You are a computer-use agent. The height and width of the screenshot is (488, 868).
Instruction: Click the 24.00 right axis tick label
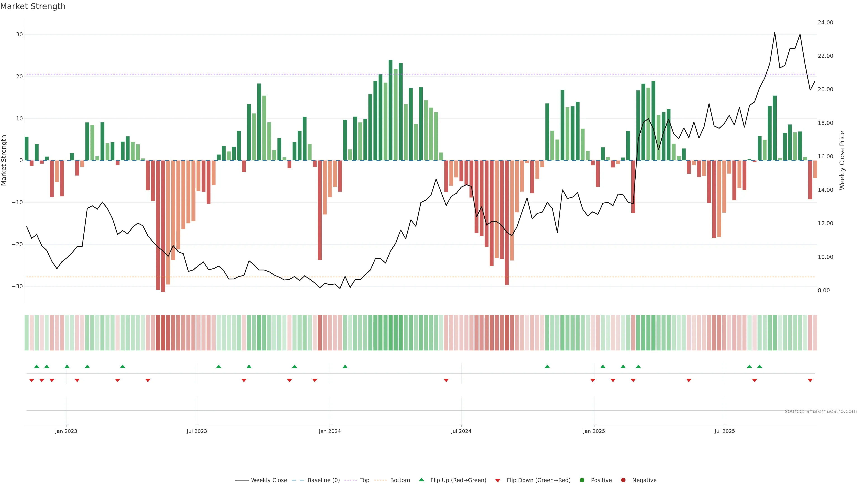pos(825,23)
